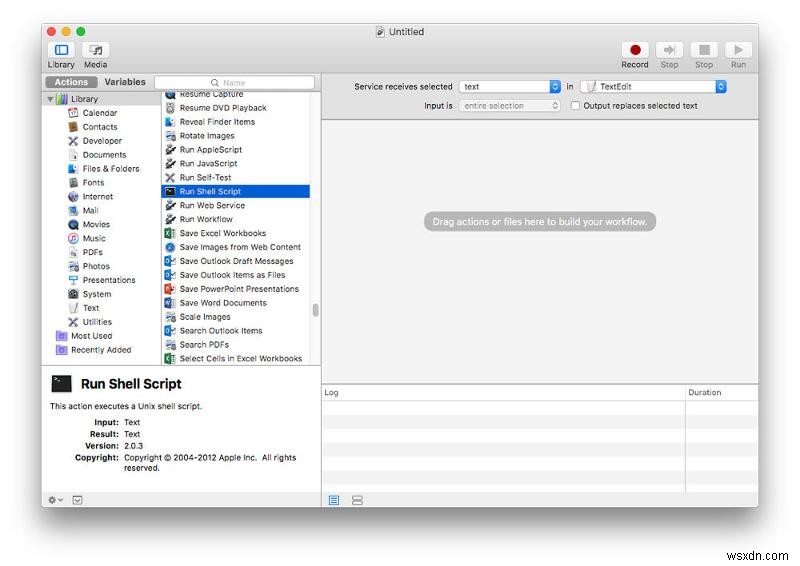The height and width of the screenshot is (566, 800).
Task: Show the log list view icon
Action: pyautogui.click(x=334, y=500)
